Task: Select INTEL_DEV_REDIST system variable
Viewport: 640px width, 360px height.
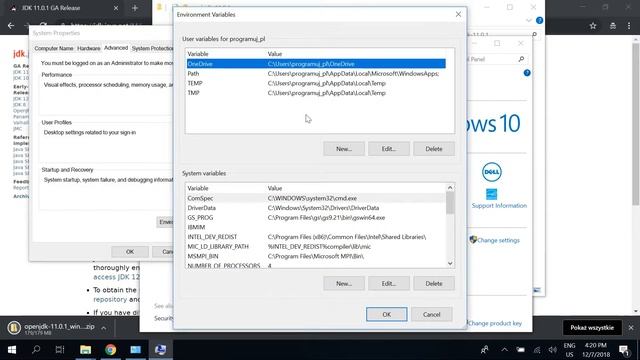Action: pyautogui.click(x=316, y=237)
